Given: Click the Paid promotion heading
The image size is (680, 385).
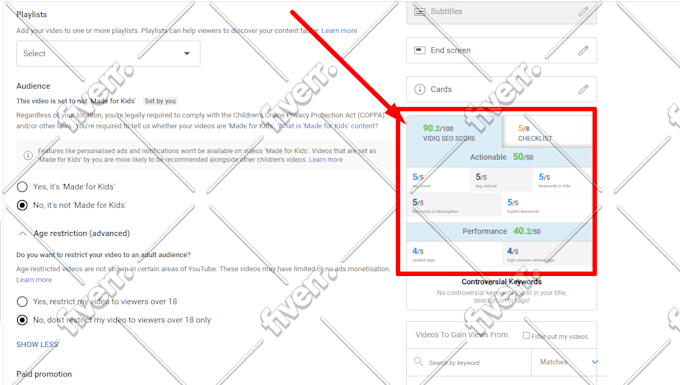Looking at the screenshot, I should (44, 374).
